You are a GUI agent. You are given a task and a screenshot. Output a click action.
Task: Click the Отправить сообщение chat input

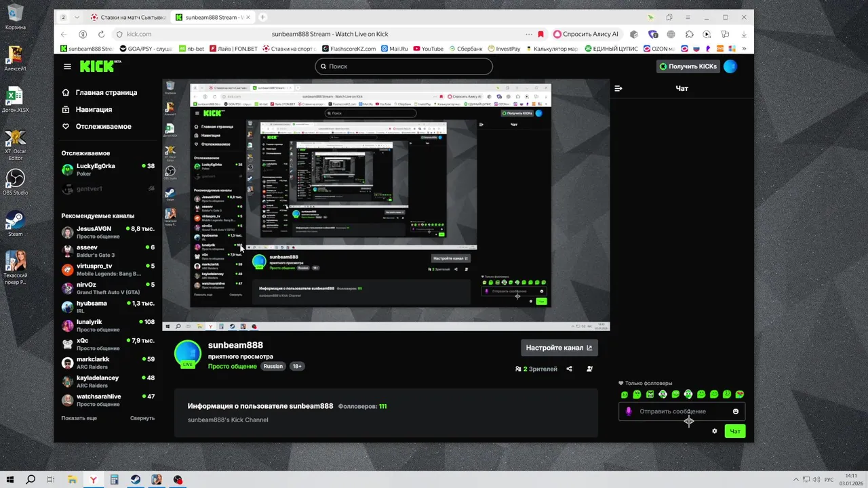(682, 411)
